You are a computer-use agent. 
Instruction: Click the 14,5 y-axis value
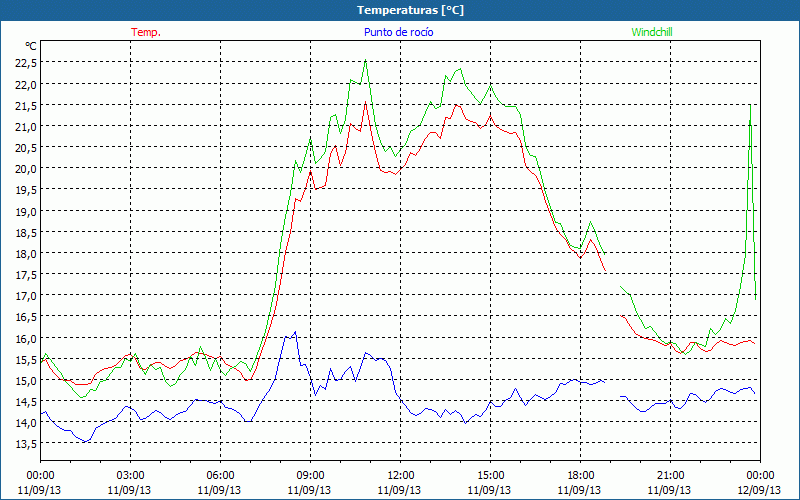[x=26, y=402]
